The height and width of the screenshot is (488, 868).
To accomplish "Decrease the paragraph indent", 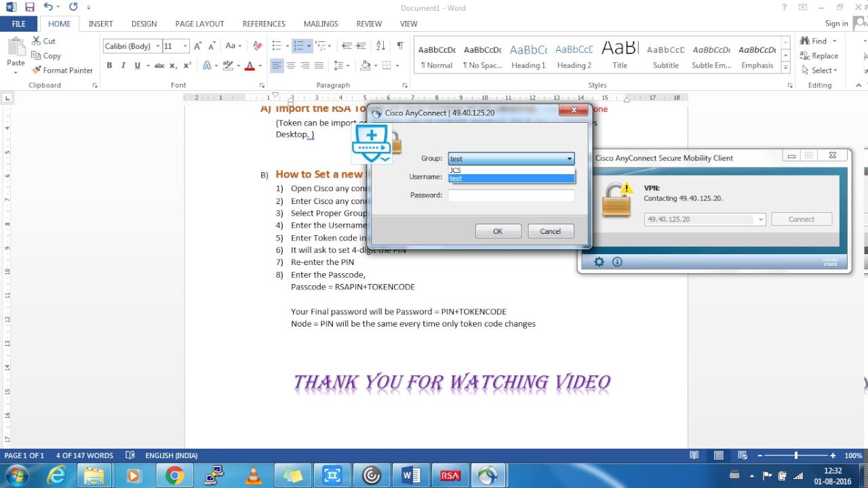I will click(x=347, y=46).
